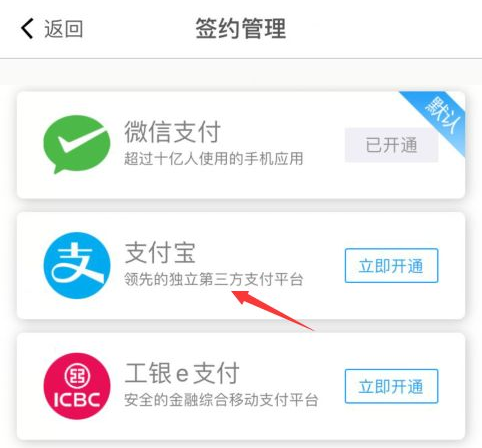This screenshot has height=448, width=482.
Task: Click description 超过十亿人使用的手机应用
Action: coord(214,158)
